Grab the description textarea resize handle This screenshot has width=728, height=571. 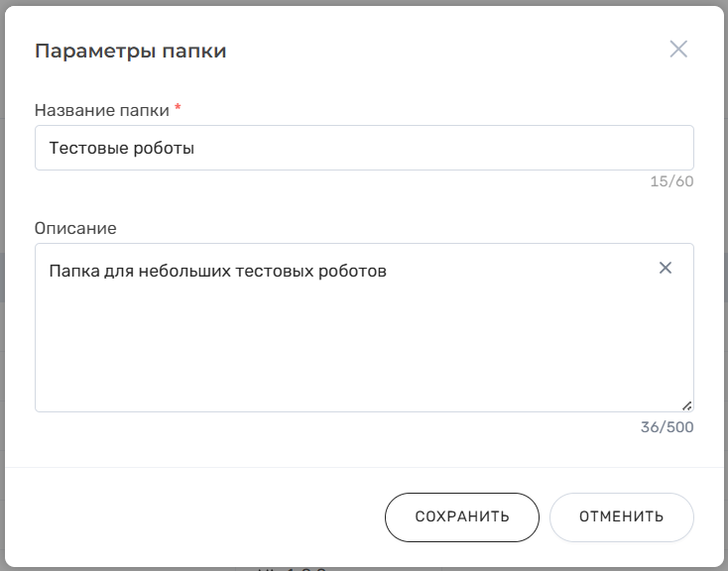click(686, 404)
